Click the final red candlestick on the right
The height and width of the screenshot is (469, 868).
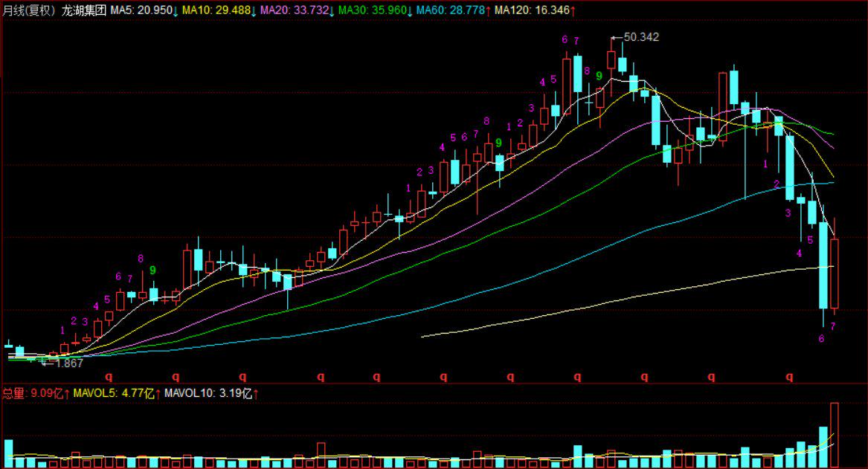[x=835, y=273]
